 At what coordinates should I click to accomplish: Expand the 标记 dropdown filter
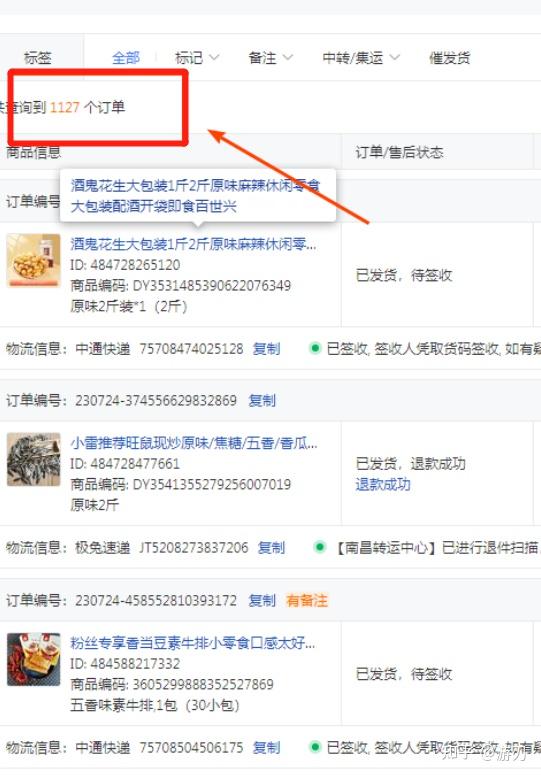pyautogui.click(x=197, y=58)
